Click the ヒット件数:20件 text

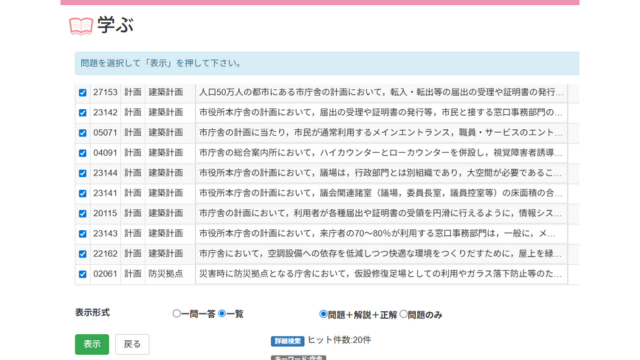coord(339,340)
